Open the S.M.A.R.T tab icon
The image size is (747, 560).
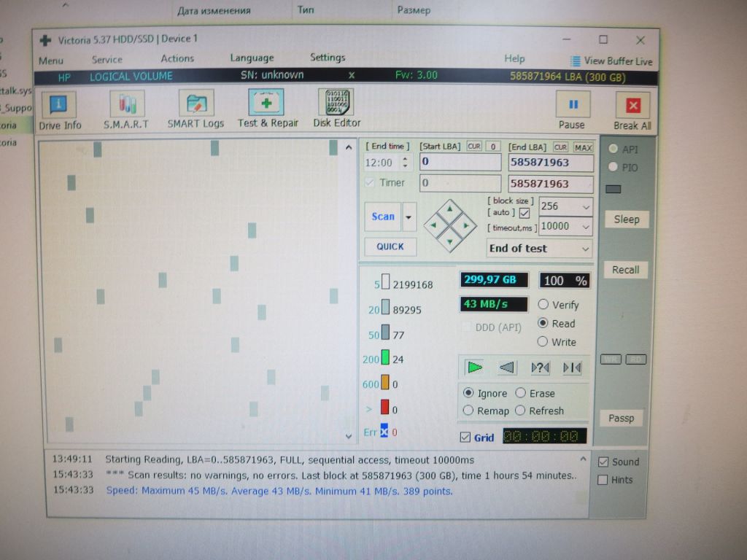(127, 104)
